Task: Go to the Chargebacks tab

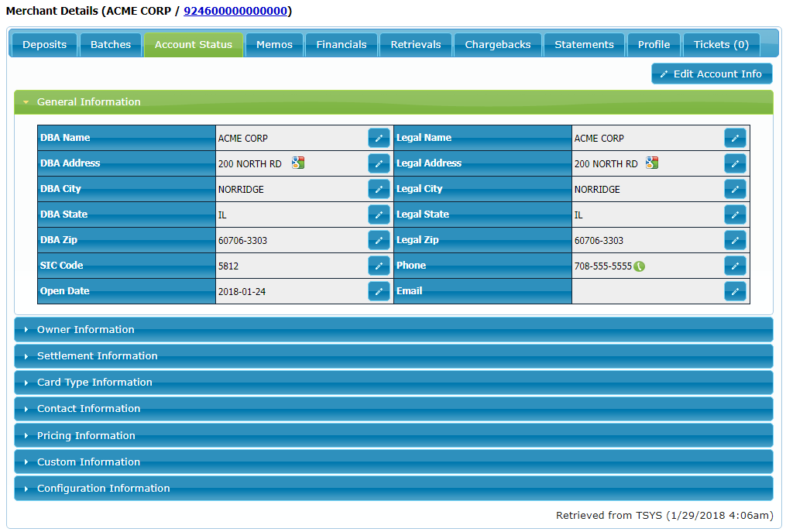Action: tap(498, 45)
